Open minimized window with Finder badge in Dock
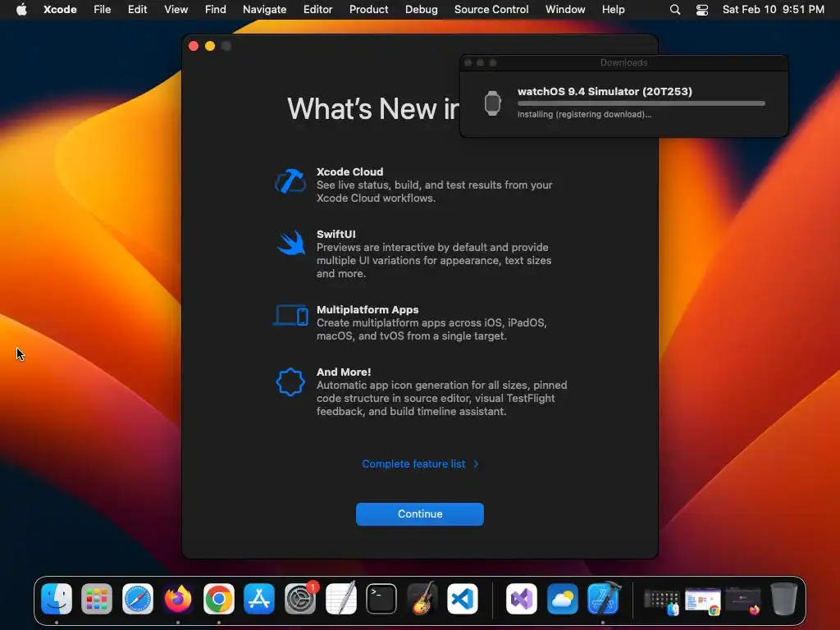 point(662,601)
